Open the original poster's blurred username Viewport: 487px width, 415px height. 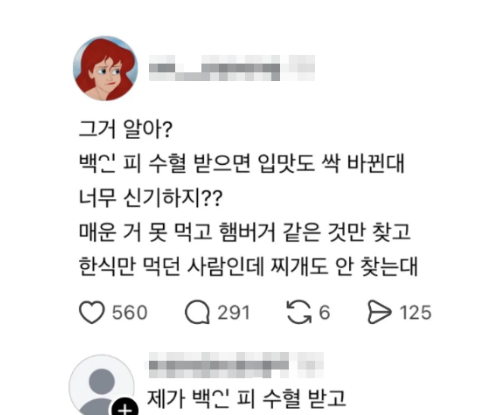click(231, 68)
